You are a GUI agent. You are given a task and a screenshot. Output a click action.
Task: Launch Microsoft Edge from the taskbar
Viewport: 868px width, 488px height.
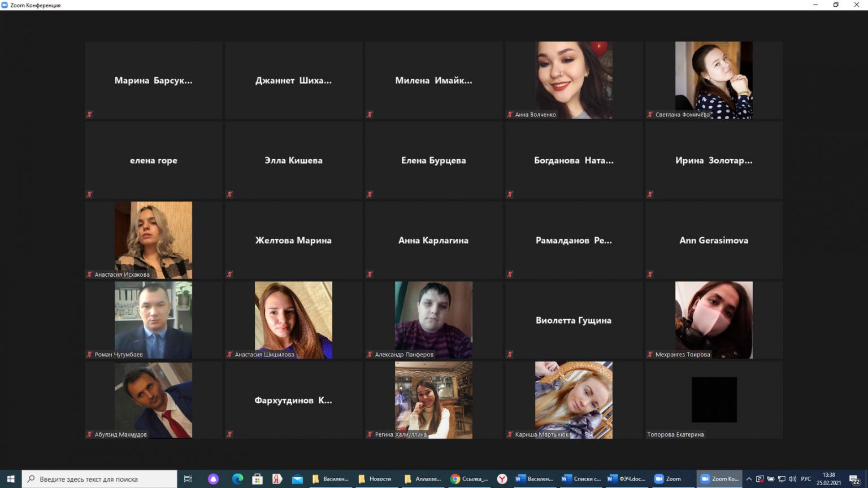click(237, 479)
